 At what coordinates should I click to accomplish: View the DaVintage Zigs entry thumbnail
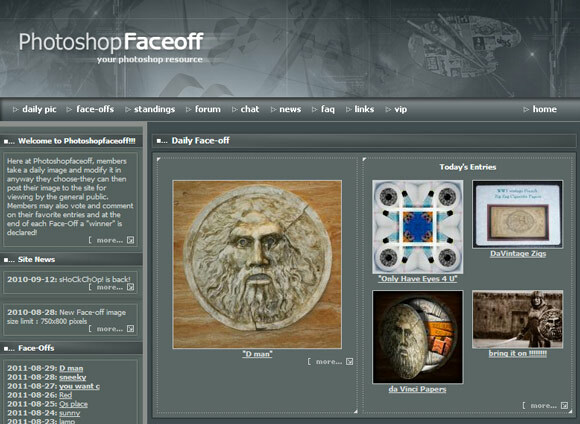(x=518, y=214)
